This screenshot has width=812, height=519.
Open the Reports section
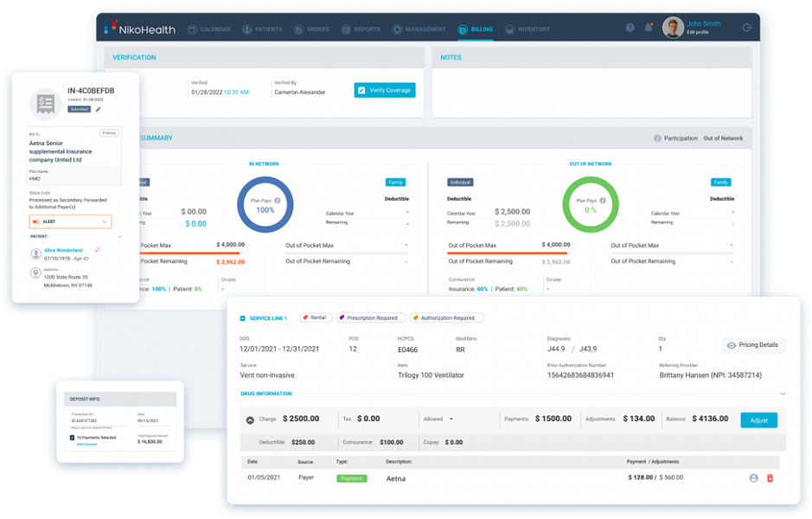[361, 29]
